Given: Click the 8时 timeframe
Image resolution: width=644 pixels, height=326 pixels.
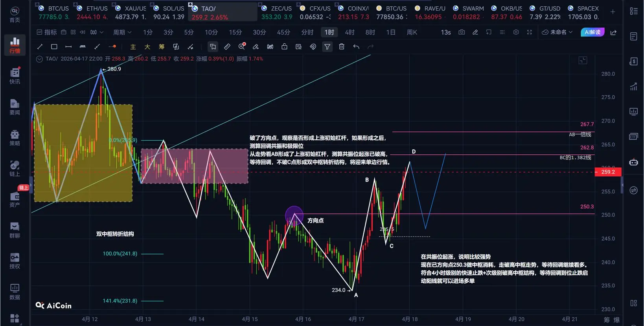Looking at the screenshot, I should pyautogui.click(x=370, y=32).
